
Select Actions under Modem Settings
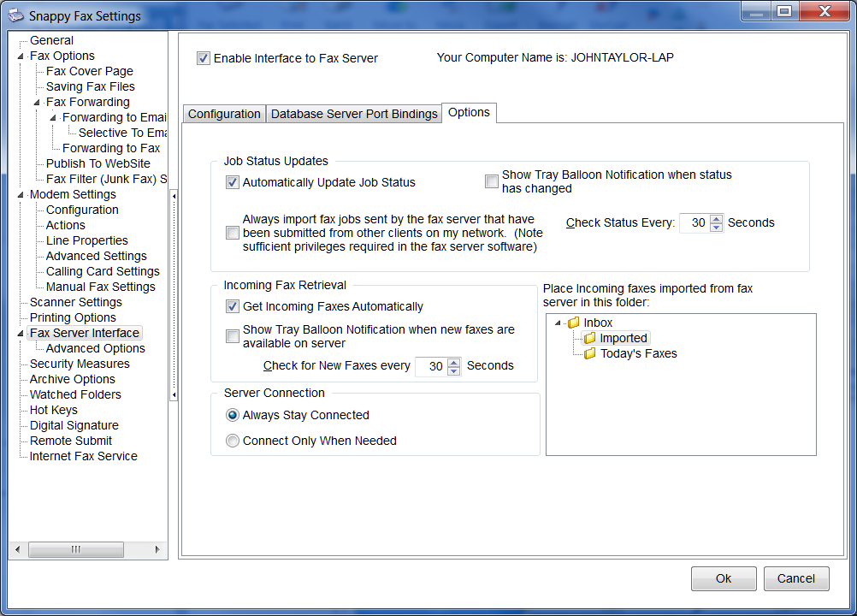[x=66, y=225]
